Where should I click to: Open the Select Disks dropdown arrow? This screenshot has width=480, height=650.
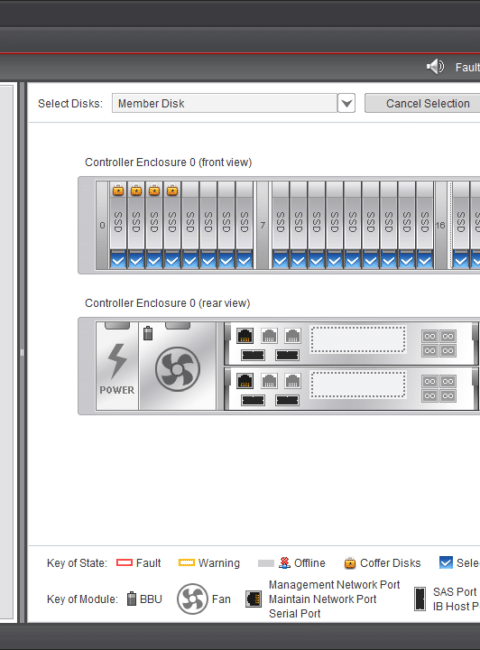pyautogui.click(x=347, y=103)
